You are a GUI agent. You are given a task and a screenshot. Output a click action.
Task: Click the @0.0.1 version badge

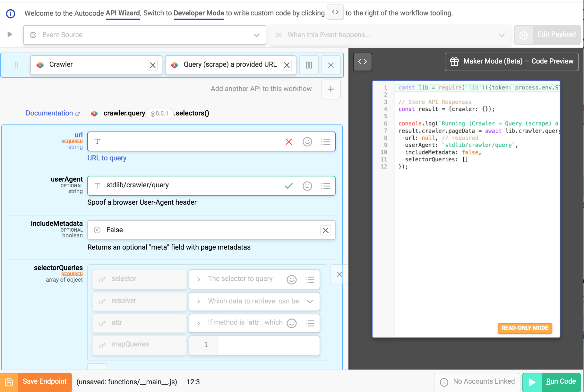pyautogui.click(x=159, y=114)
